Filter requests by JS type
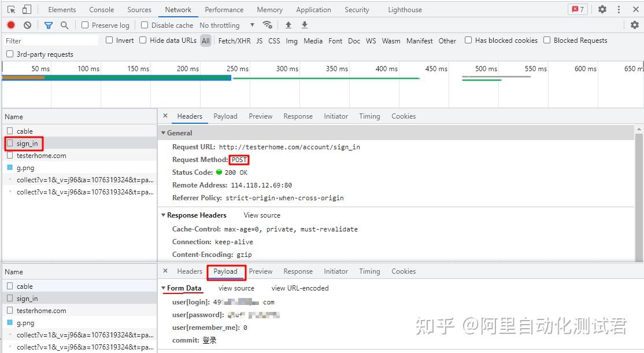 pyautogui.click(x=260, y=41)
